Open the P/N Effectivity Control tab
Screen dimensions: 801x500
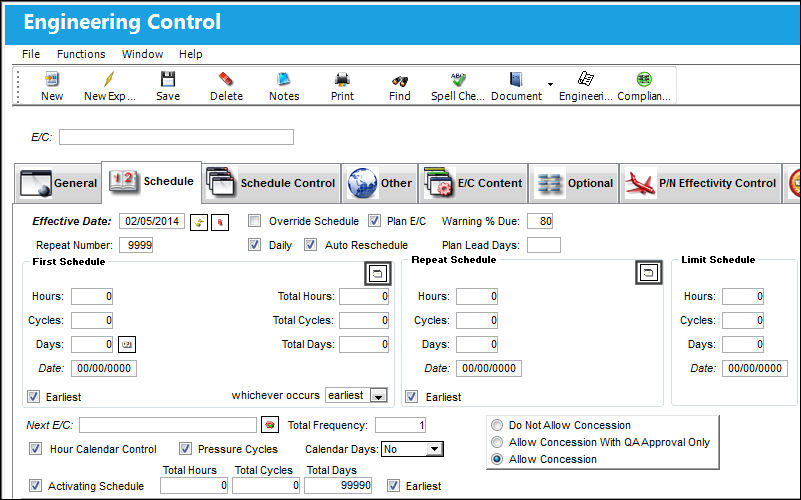pos(700,183)
